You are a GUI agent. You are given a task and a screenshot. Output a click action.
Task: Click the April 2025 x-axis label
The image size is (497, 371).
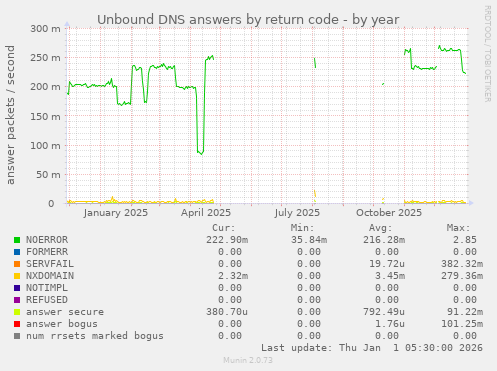pos(206,213)
